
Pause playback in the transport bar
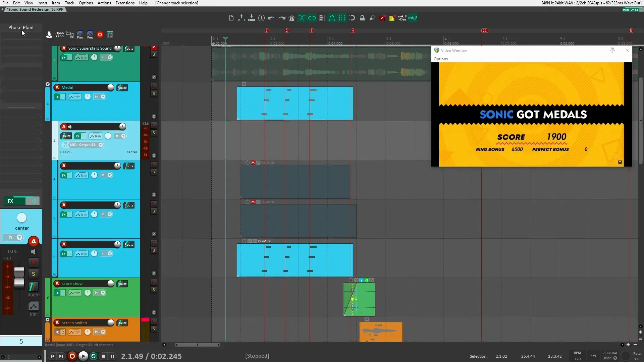tap(112, 356)
